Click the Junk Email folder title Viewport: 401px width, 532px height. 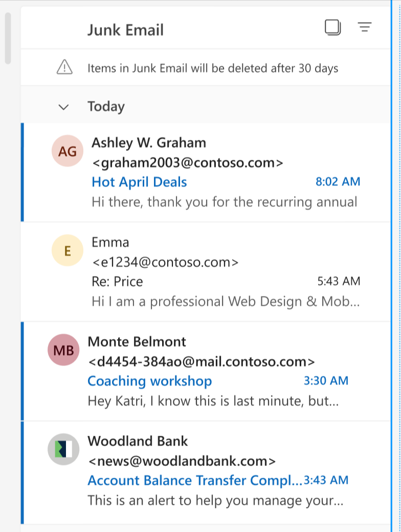(x=125, y=30)
